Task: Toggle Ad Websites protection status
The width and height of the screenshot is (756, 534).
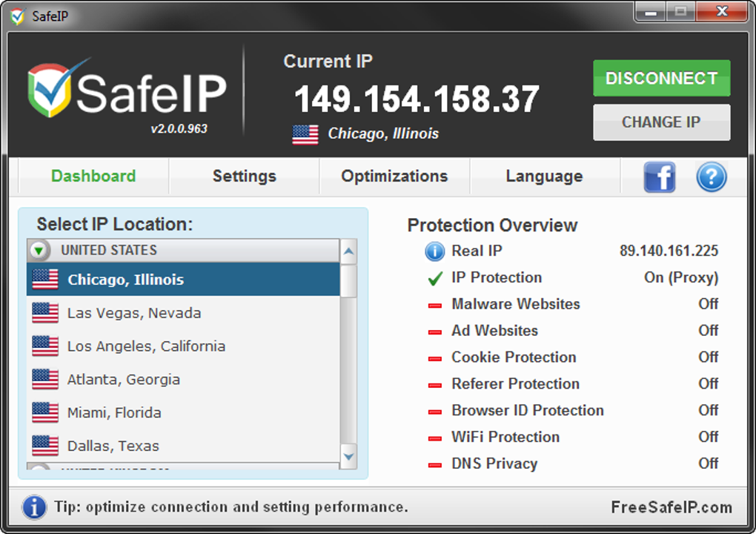Action: pyautogui.click(x=709, y=331)
